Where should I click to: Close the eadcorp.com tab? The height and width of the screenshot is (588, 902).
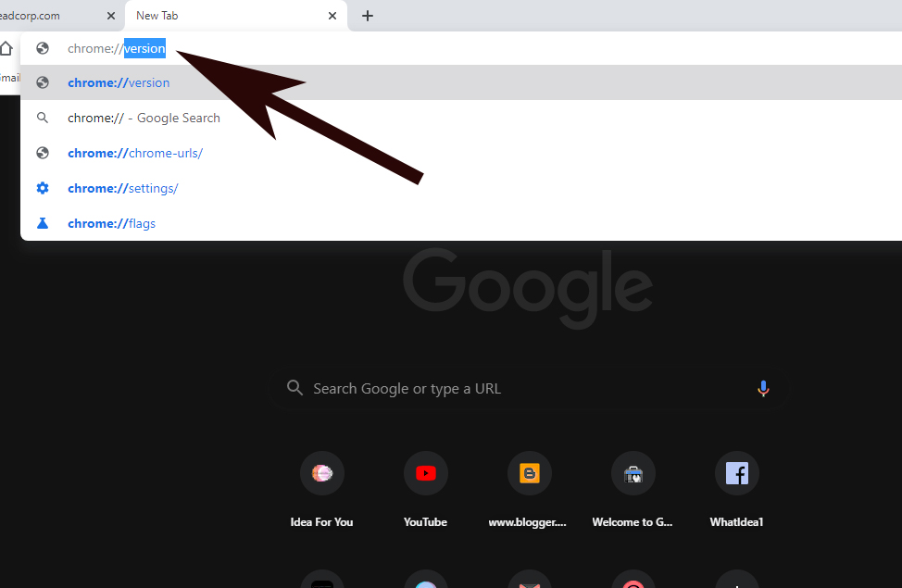[x=111, y=16]
